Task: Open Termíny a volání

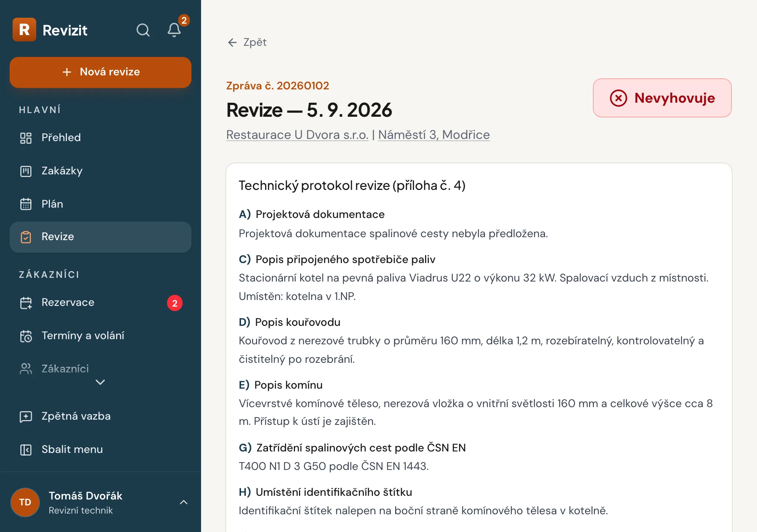Action: pyautogui.click(x=101, y=336)
